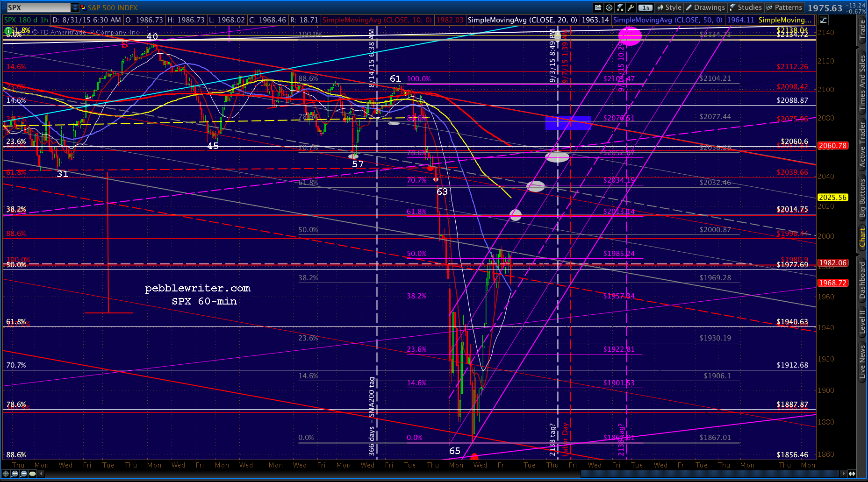Click the SimpleMovingAvg (CLOSE, 50, 0) label
Viewport: 868px width, 482px height.
[x=667, y=20]
